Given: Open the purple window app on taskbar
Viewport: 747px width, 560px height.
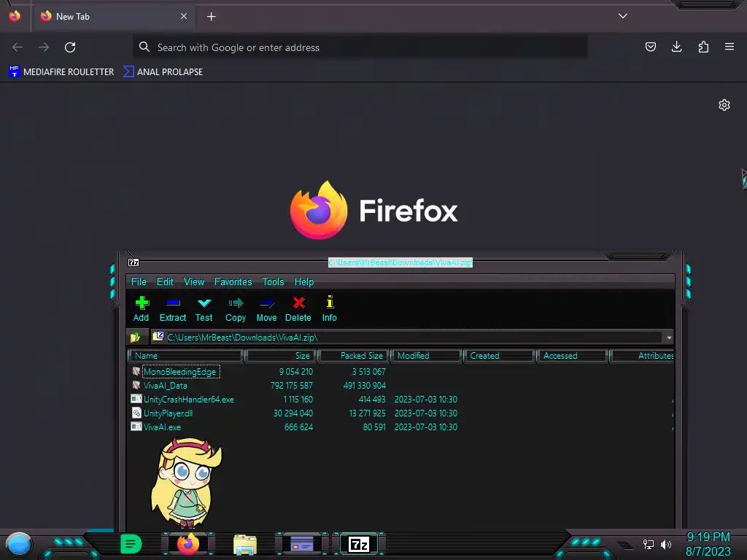Looking at the screenshot, I should coord(302,544).
